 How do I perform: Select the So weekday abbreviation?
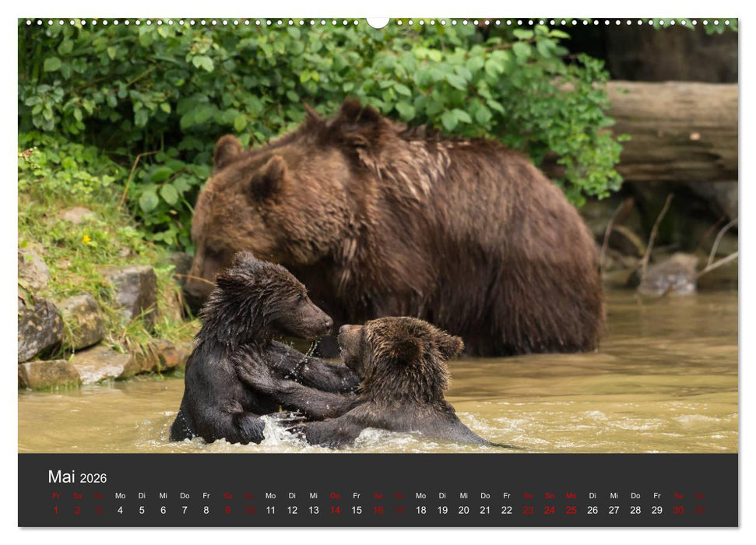pyautogui.click(x=98, y=494)
